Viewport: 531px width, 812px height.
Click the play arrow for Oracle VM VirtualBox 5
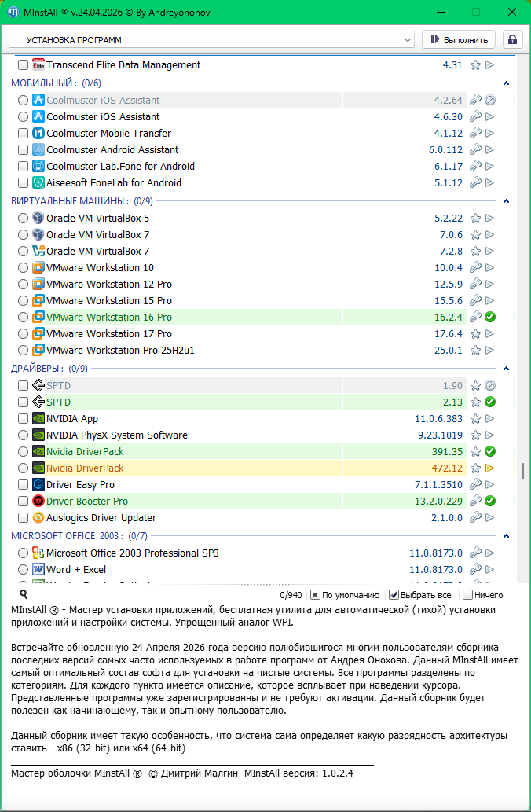(489, 219)
